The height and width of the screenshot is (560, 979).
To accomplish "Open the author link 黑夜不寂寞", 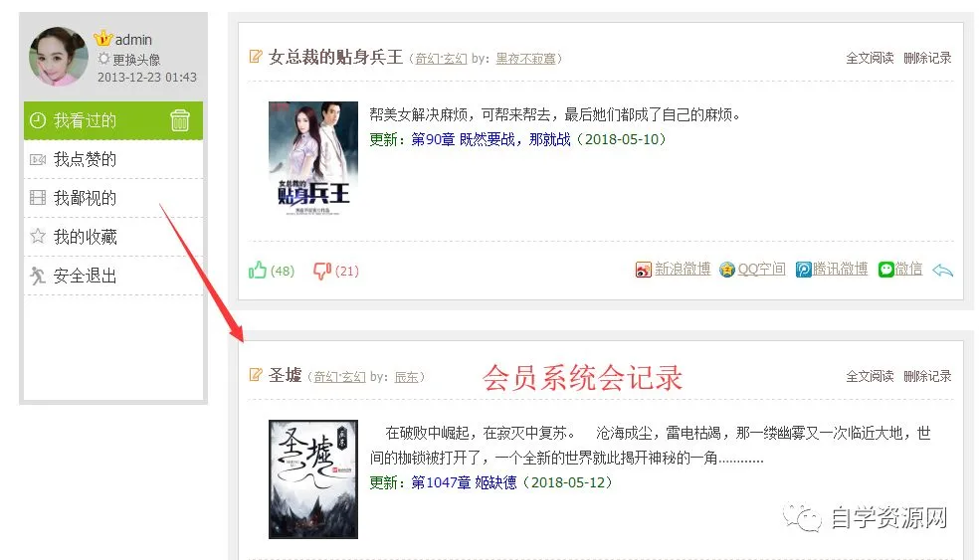I will [525, 59].
